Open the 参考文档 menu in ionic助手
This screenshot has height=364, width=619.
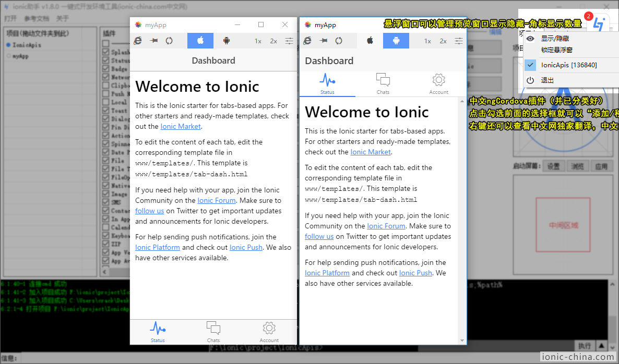pos(37,19)
